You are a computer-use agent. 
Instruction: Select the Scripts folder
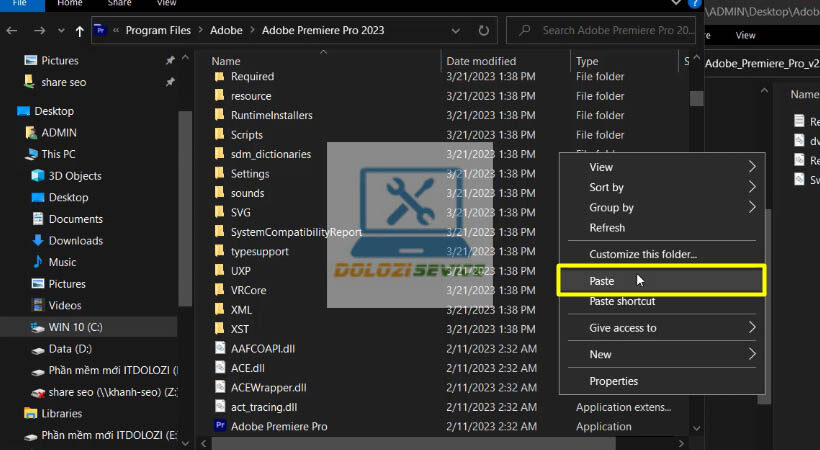coord(246,135)
